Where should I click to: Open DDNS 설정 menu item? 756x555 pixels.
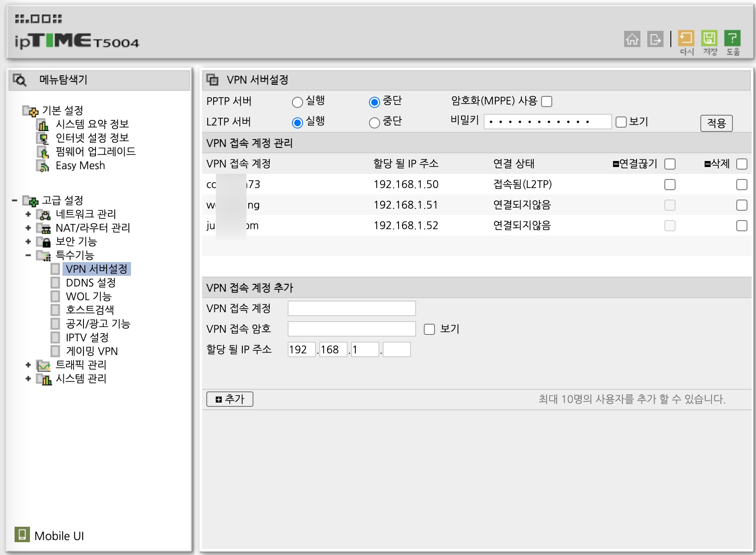tap(91, 283)
